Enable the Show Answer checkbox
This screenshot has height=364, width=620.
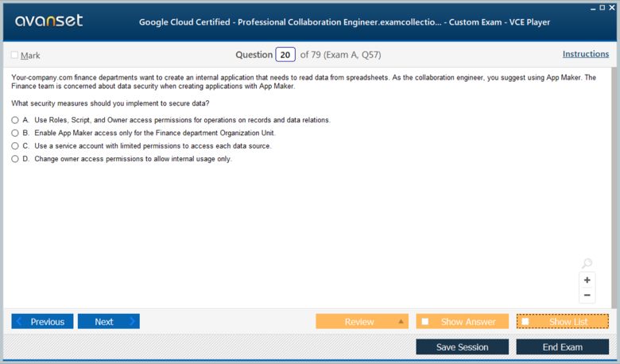(425, 321)
